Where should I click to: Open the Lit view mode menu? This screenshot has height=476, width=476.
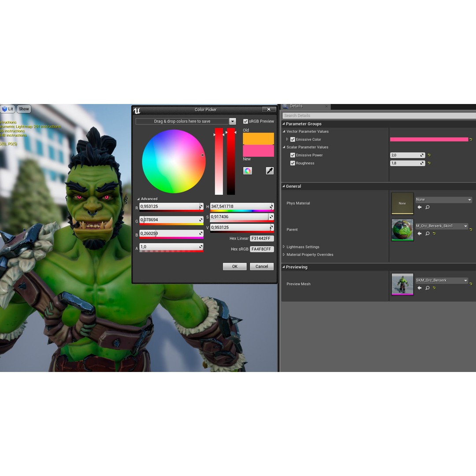pyautogui.click(x=8, y=109)
